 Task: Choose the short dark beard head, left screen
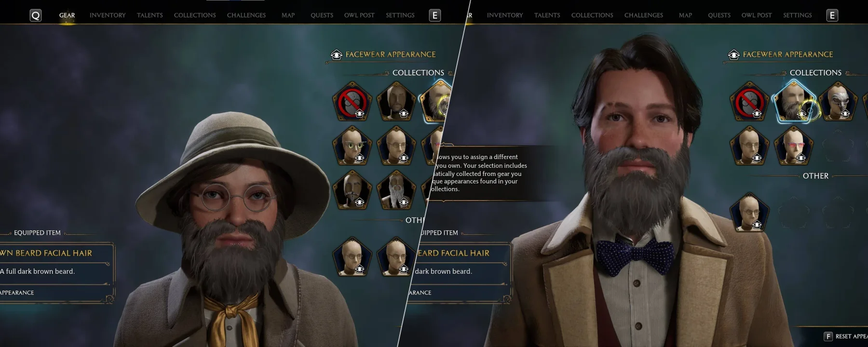[396, 102]
